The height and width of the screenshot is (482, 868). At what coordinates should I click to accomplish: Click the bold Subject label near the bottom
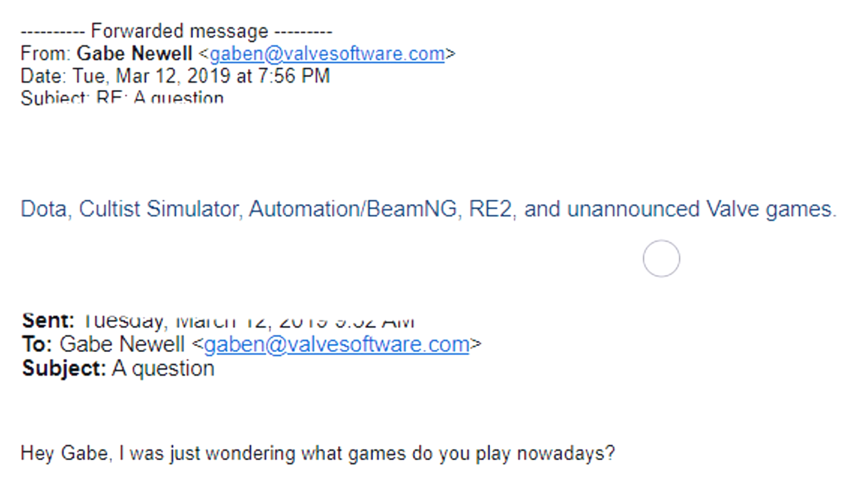(64, 369)
